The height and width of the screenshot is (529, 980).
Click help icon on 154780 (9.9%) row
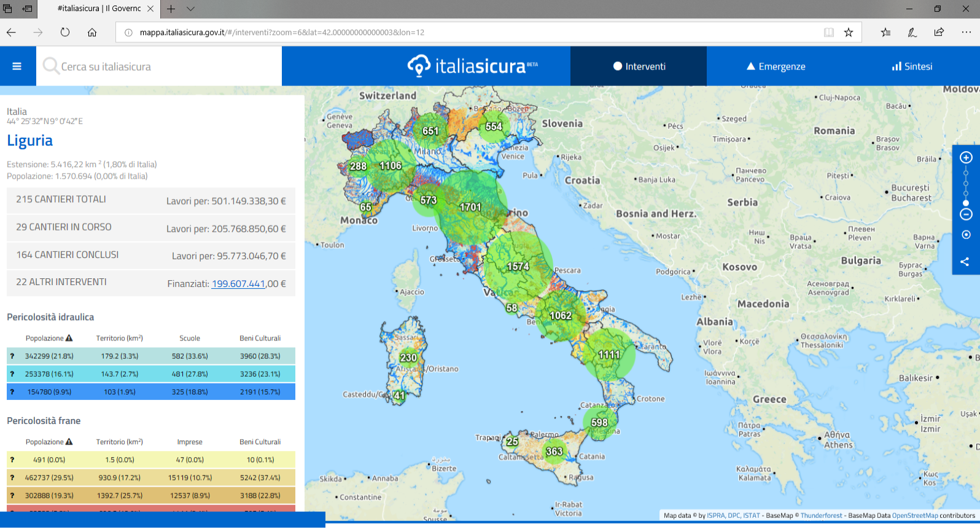click(12, 391)
